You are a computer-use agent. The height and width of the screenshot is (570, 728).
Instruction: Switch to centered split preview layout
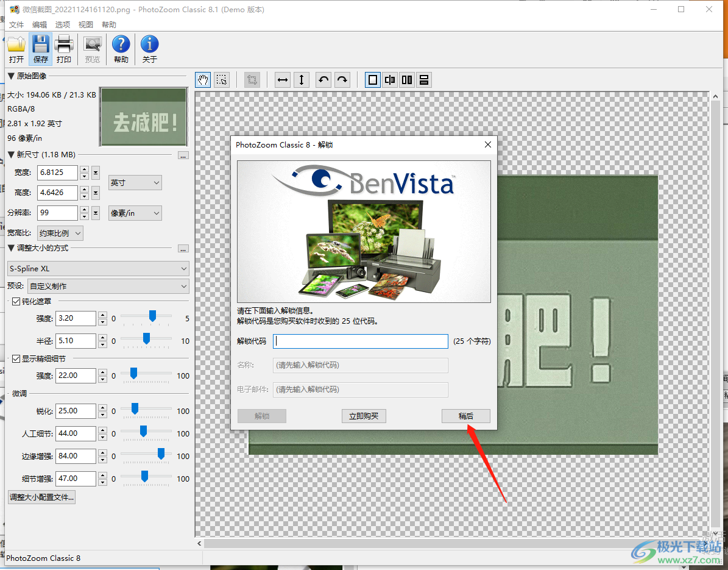(390, 80)
